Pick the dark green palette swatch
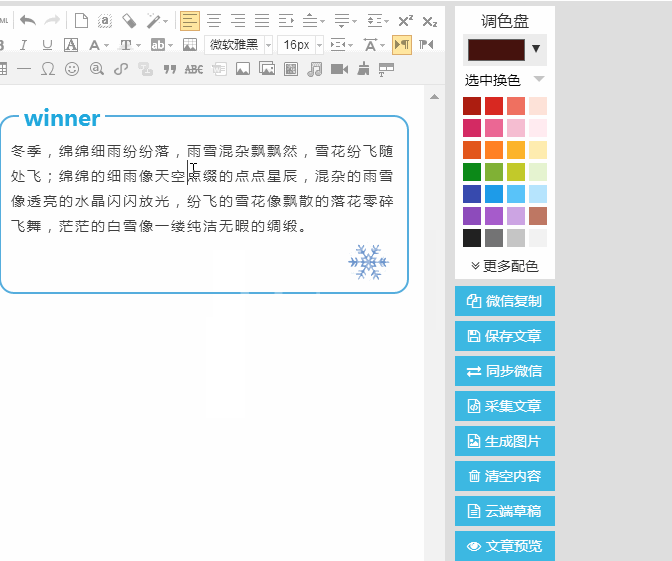 [x=472, y=172]
